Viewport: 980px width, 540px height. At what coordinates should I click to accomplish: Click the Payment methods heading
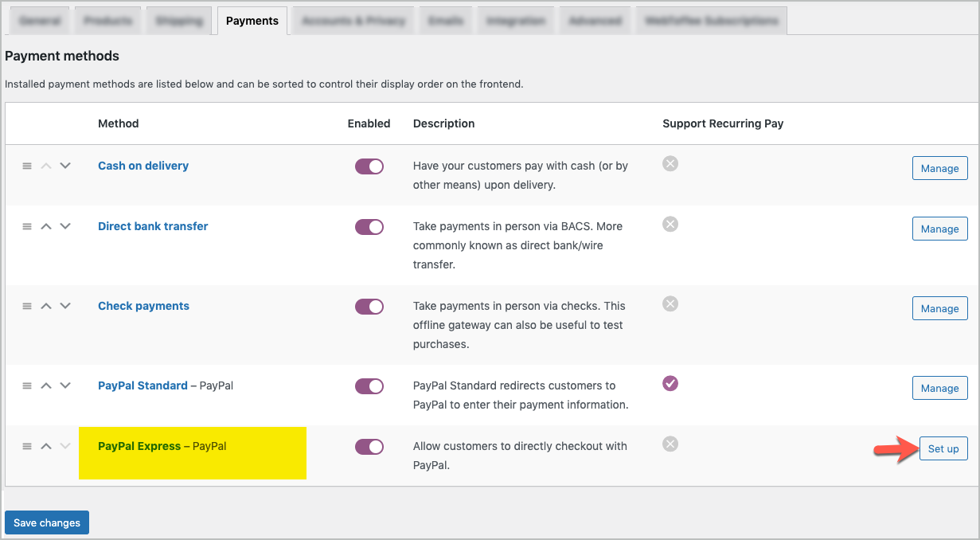[x=62, y=56]
